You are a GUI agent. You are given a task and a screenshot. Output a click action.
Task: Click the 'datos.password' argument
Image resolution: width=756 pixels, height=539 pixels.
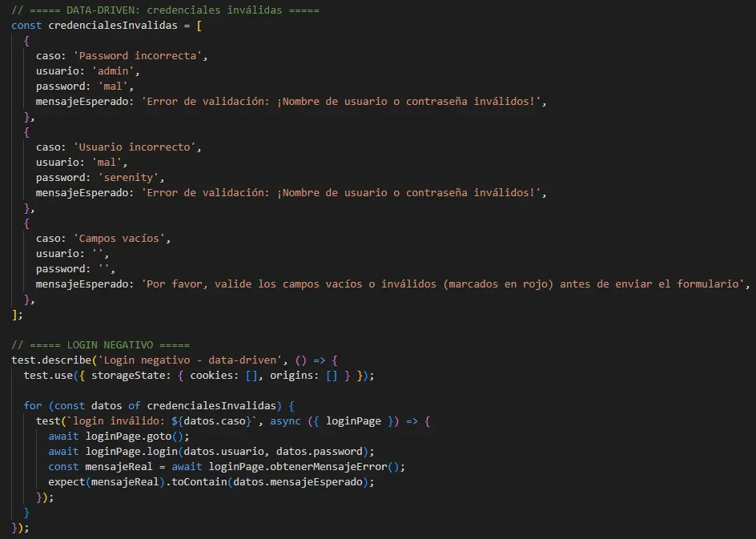tap(319, 452)
